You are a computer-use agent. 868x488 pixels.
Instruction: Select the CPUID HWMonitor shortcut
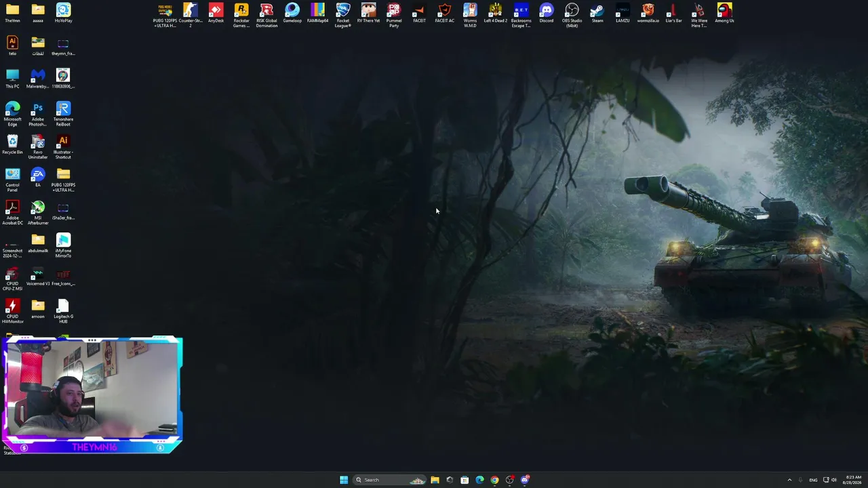tap(12, 311)
